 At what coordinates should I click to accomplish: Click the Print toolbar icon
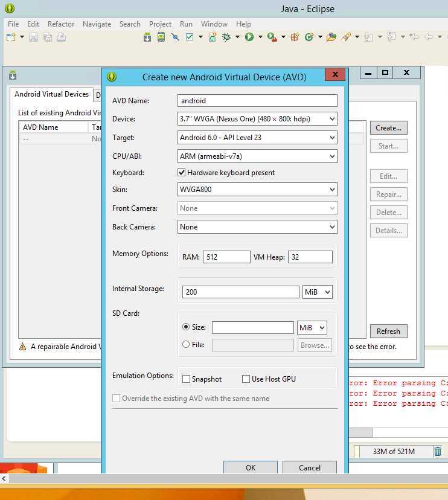tap(61, 37)
